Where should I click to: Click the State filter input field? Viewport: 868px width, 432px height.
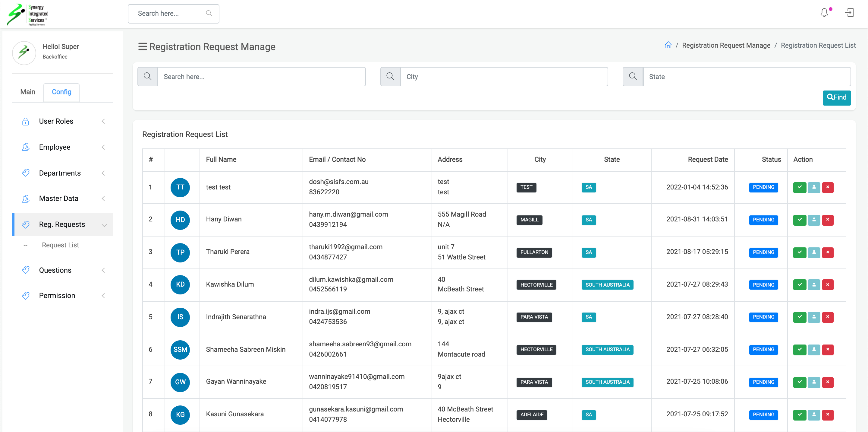coord(746,77)
